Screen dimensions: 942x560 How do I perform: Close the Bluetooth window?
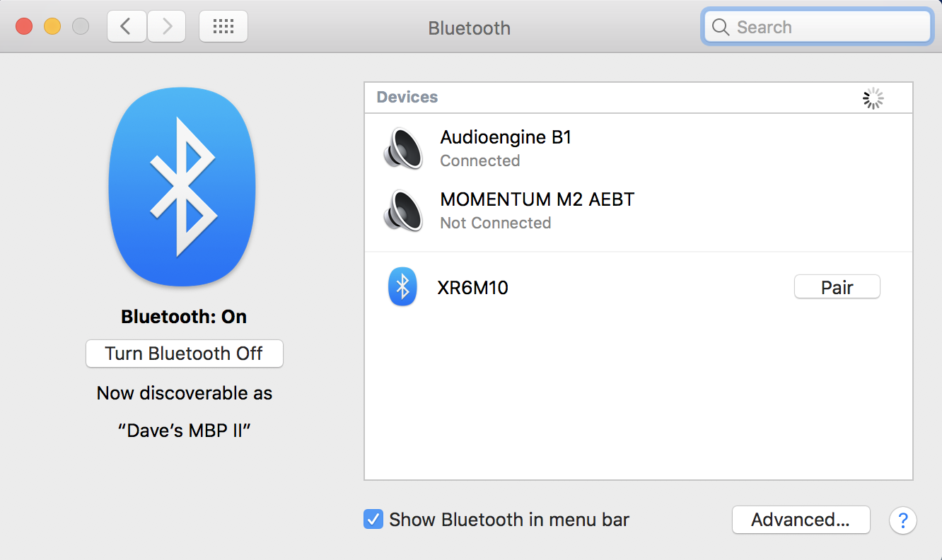pos(24,27)
